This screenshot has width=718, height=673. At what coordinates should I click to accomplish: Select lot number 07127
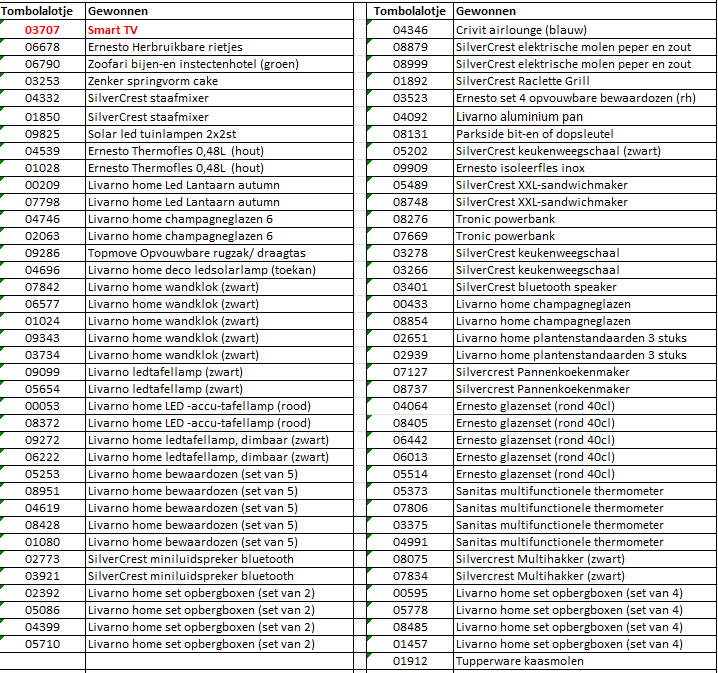410,372
